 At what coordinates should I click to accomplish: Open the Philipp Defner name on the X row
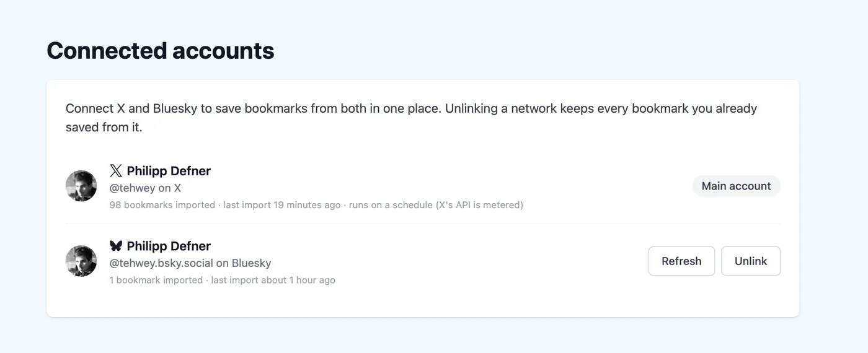[169, 171]
